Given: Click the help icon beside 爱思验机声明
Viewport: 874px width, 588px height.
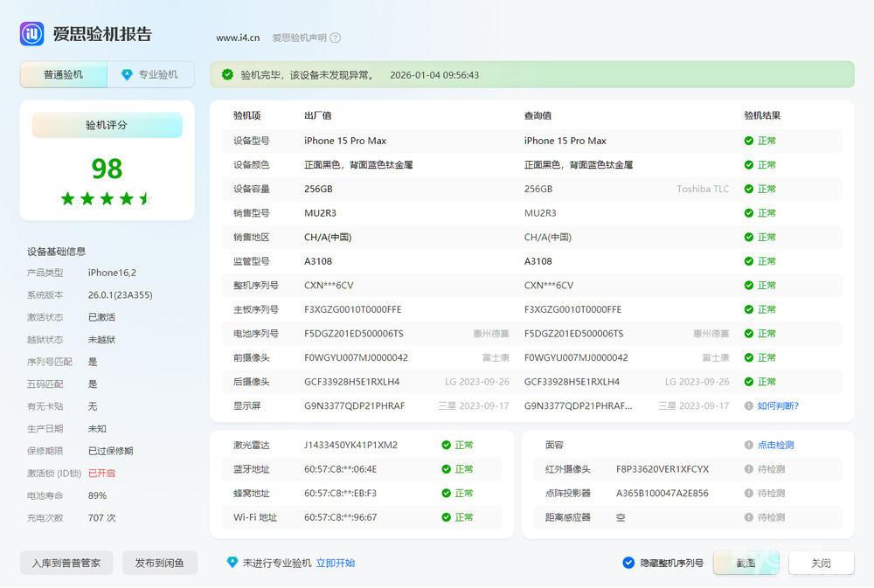Looking at the screenshot, I should coord(336,38).
